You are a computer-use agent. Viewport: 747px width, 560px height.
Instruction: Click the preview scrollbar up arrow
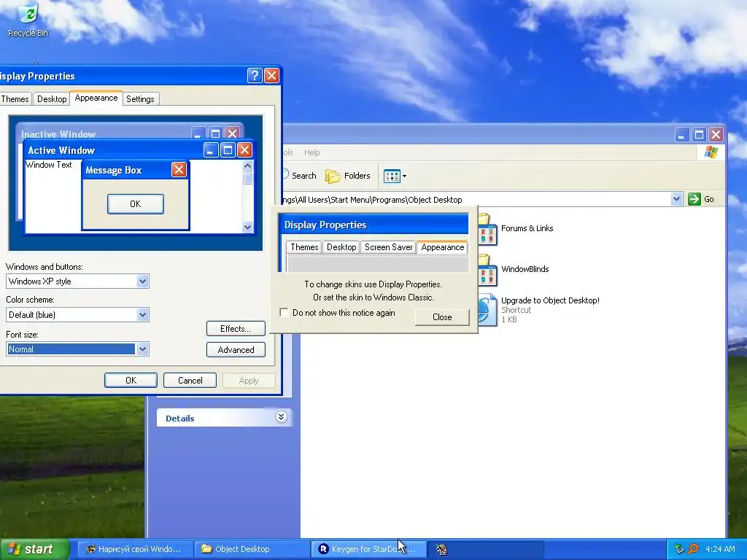(x=247, y=166)
